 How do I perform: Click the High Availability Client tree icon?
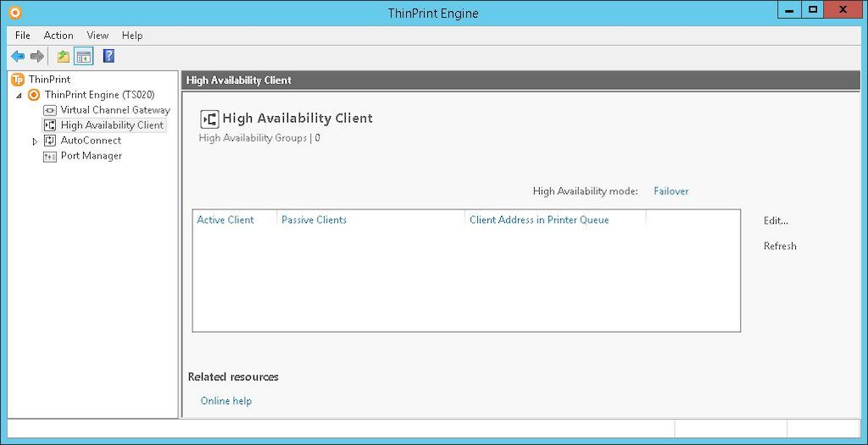pos(50,125)
